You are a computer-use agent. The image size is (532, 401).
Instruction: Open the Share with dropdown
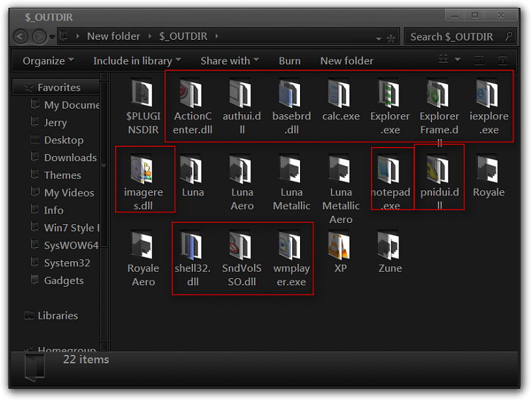pyautogui.click(x=230, y=61)
